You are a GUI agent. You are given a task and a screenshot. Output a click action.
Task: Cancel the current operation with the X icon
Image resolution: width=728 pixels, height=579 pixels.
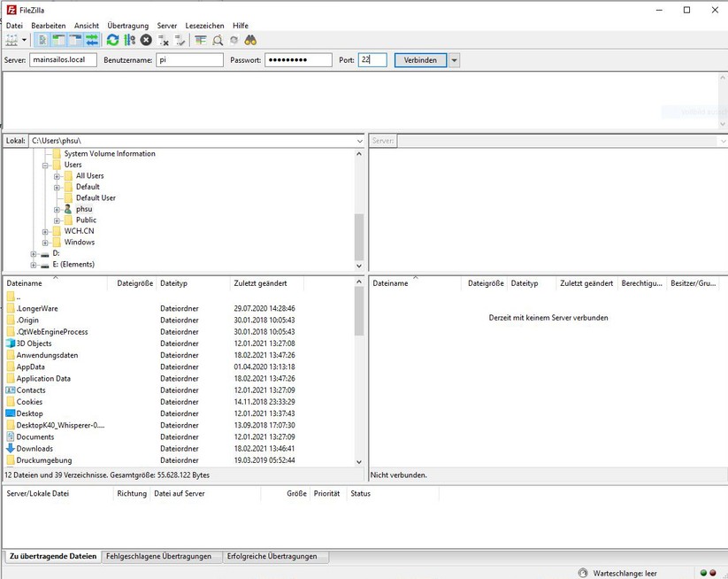pos(146,40)
